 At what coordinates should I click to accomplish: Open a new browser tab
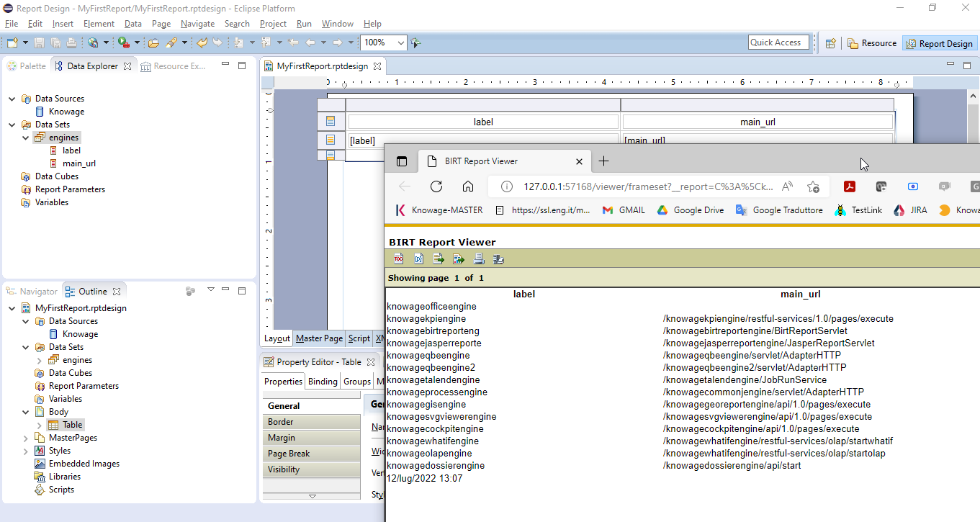(x=603, y=161)
